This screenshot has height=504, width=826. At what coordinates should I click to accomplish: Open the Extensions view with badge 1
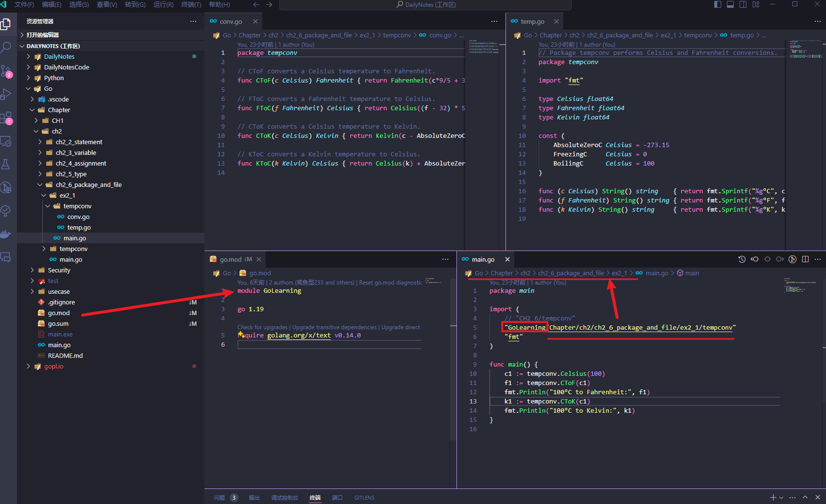tap(5, 118)
